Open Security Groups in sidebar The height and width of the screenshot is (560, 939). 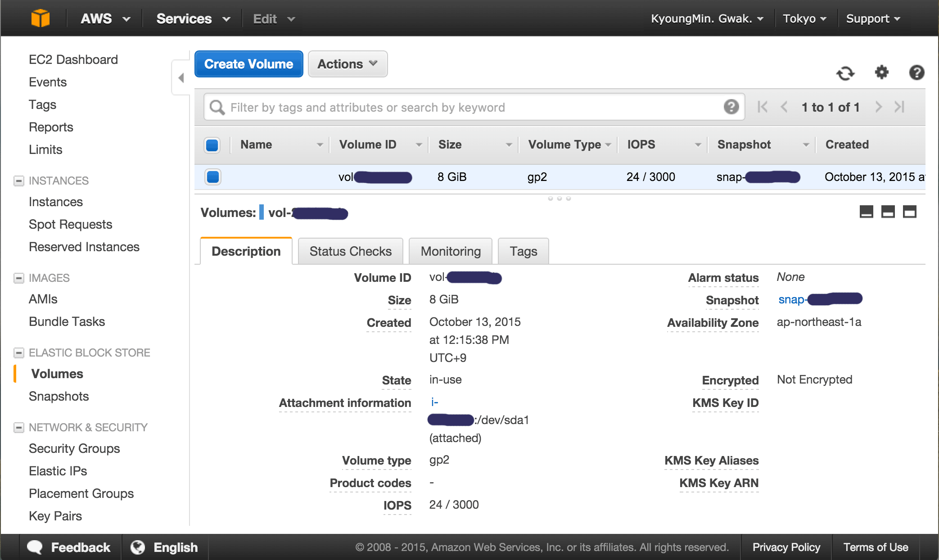74,448
